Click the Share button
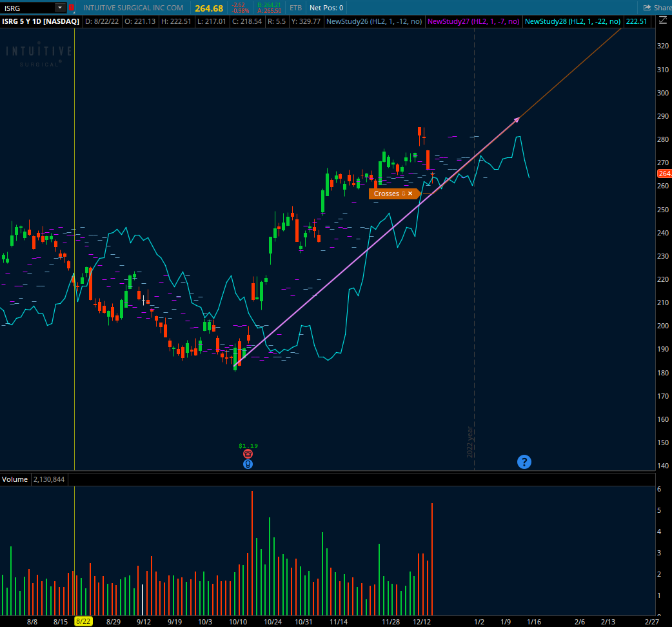 [657, 8]
